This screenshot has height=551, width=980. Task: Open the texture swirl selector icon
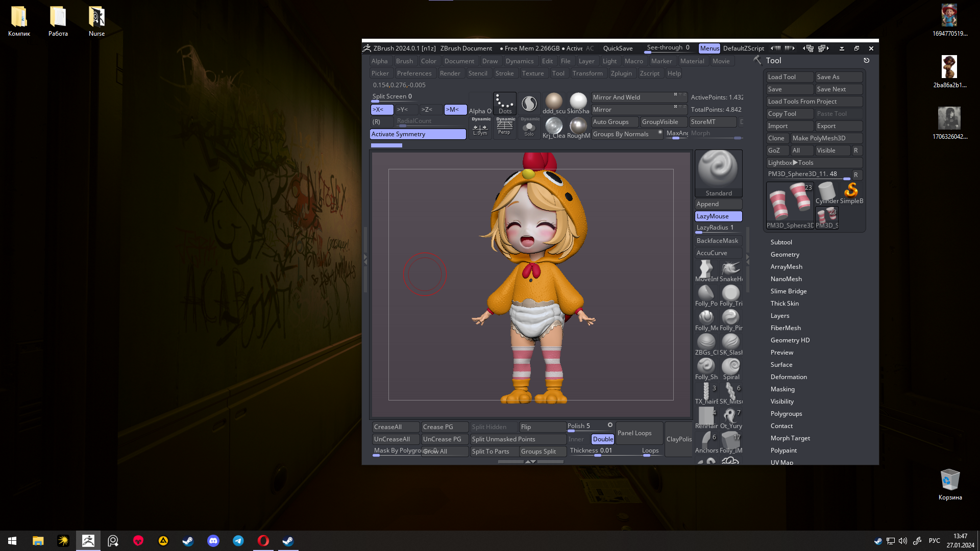[529, 104]
